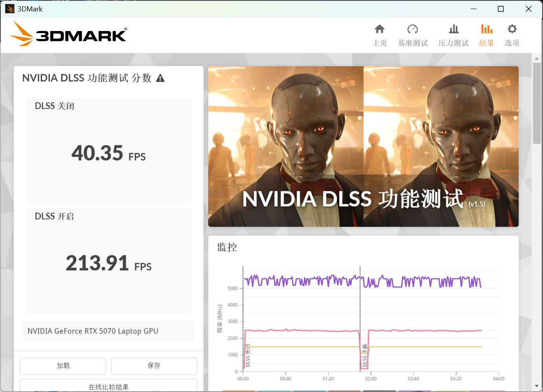Click the 5000 frequency axis label

233,288
